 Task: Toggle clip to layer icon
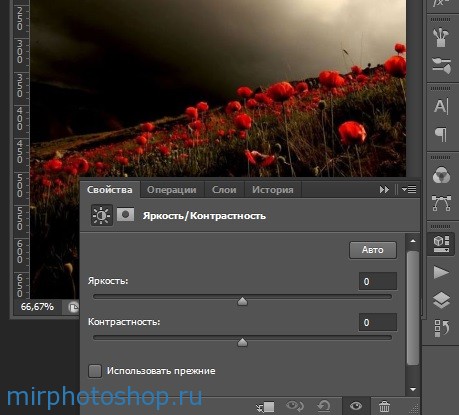266,407
